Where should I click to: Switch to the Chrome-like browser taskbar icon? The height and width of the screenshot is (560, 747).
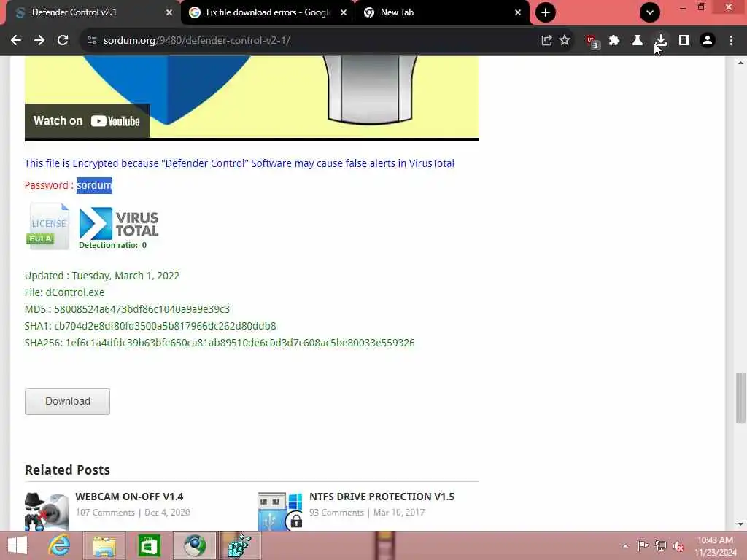194,545
